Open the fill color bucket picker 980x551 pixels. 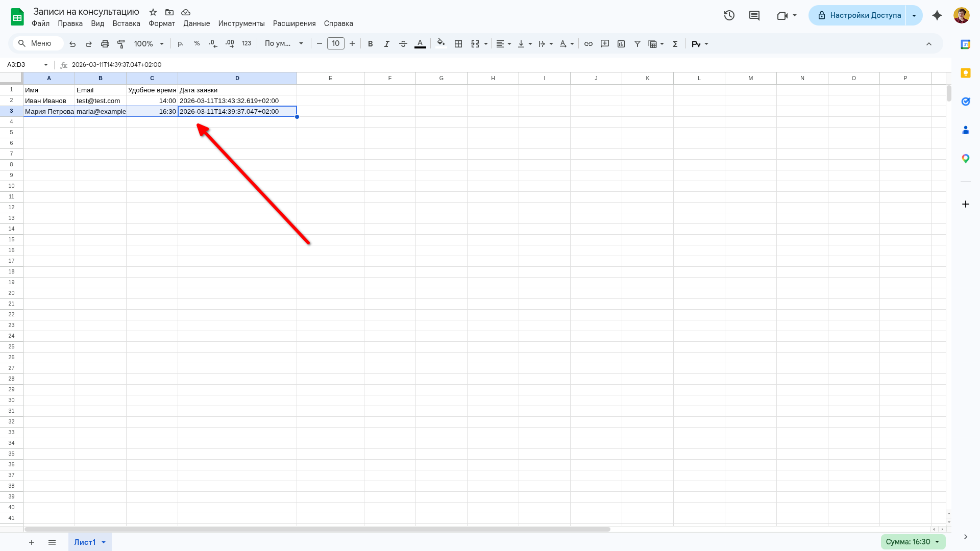441,44
